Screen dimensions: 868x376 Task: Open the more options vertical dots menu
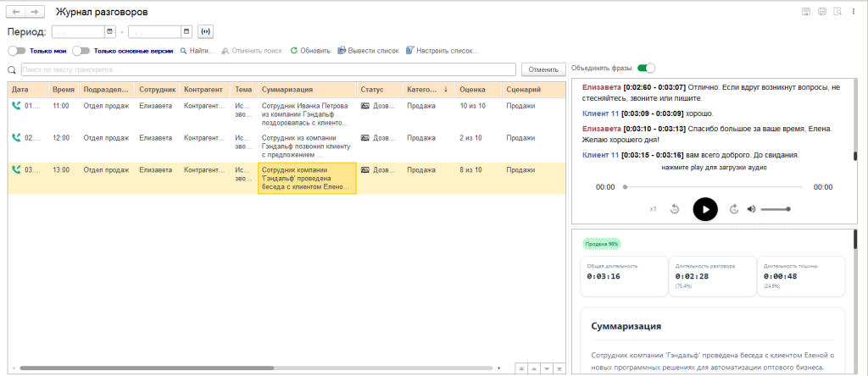(853, 12)
